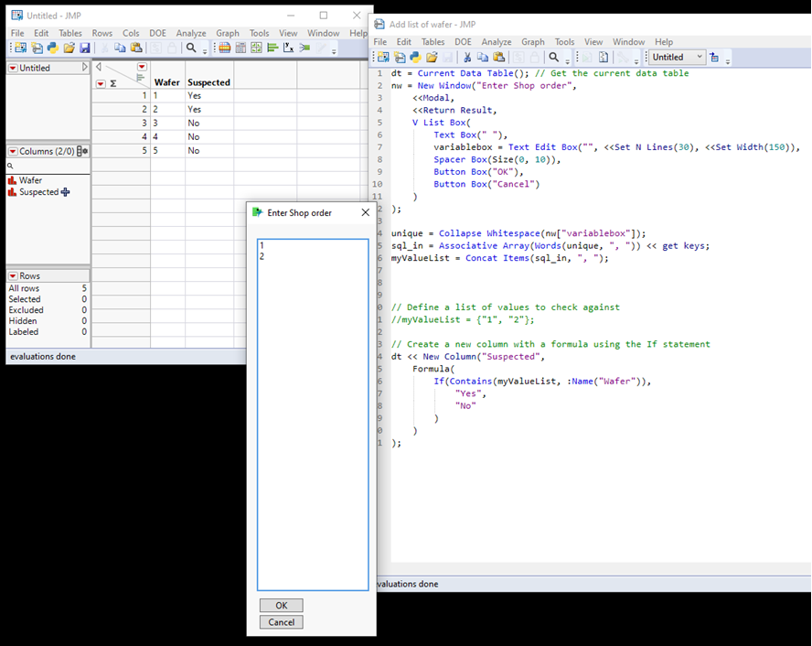Open Help menu in script window

click(x=663, y=42)
